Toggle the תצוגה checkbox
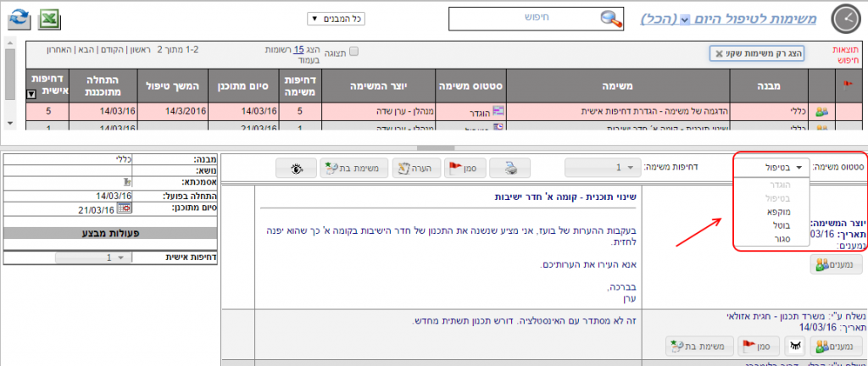 [354, 52]
